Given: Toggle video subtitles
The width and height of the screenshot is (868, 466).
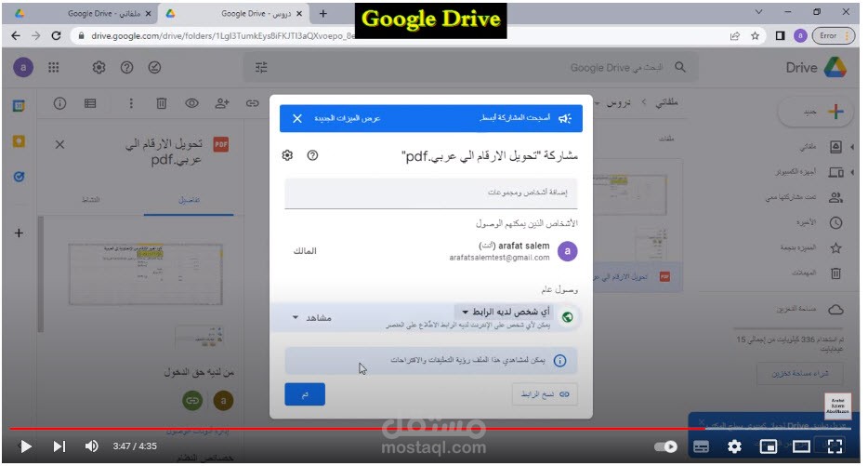Looking at the screenshot, I should point(702,447).
